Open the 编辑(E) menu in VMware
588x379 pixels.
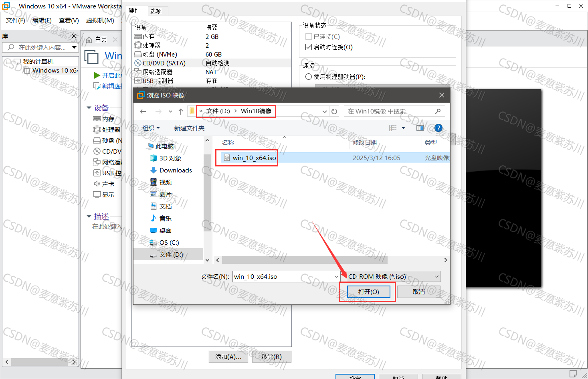click(x=42, y=20)
